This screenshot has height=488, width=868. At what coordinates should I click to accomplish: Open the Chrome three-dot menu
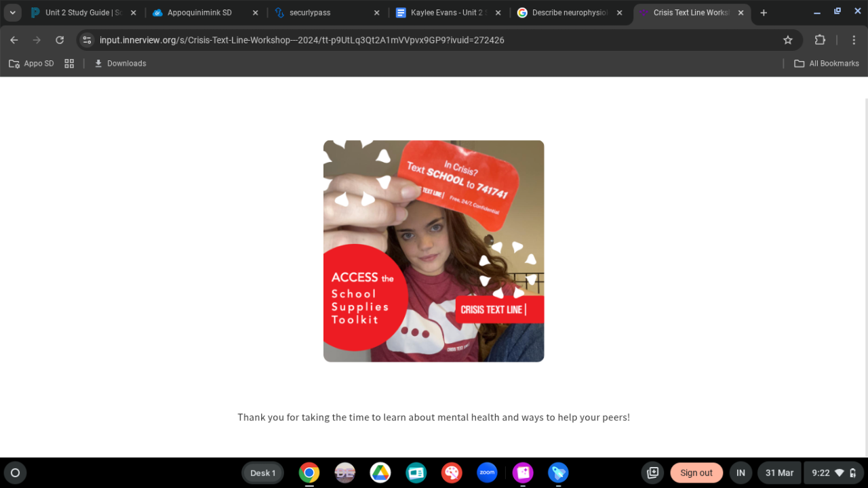pyautogui.click(x=854, y=40)
